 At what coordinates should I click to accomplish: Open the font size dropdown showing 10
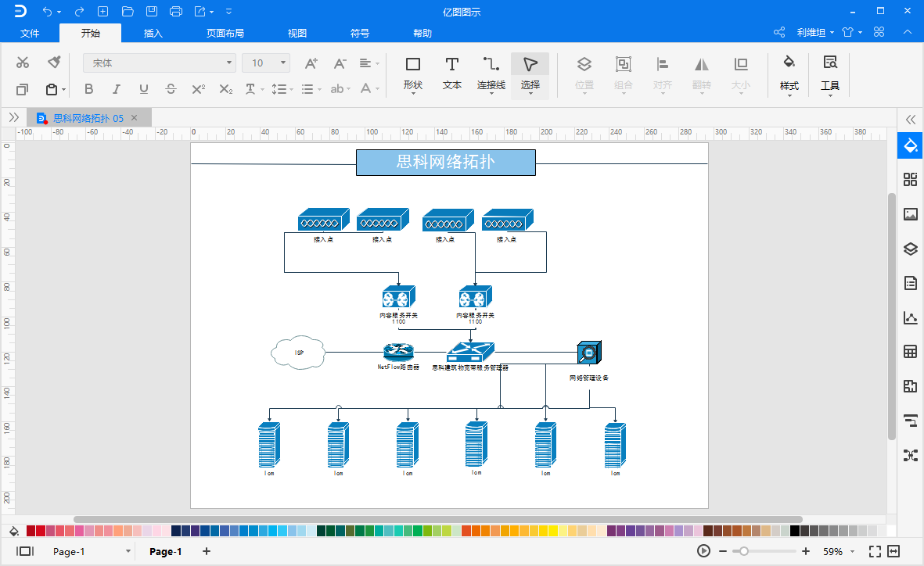tap(266, 63)
